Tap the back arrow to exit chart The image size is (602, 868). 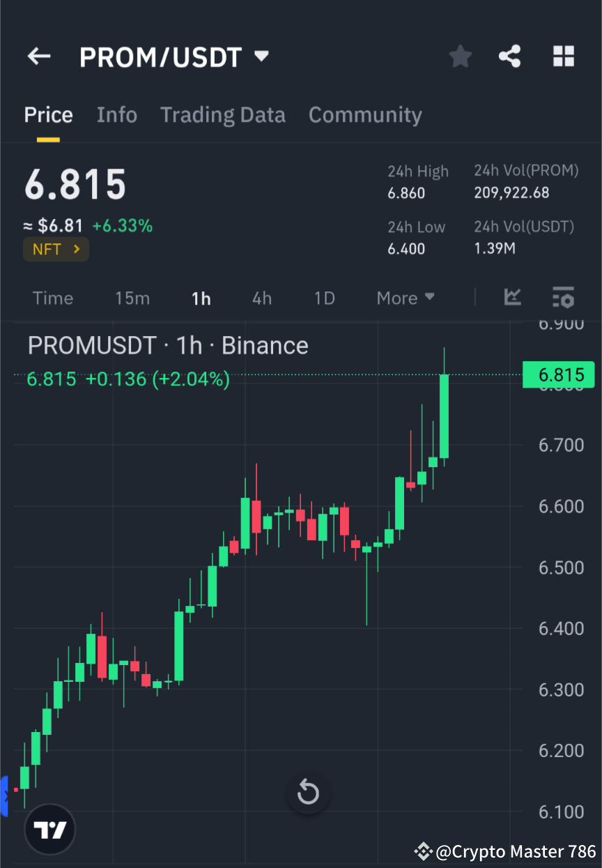click(x=38, y=56)
